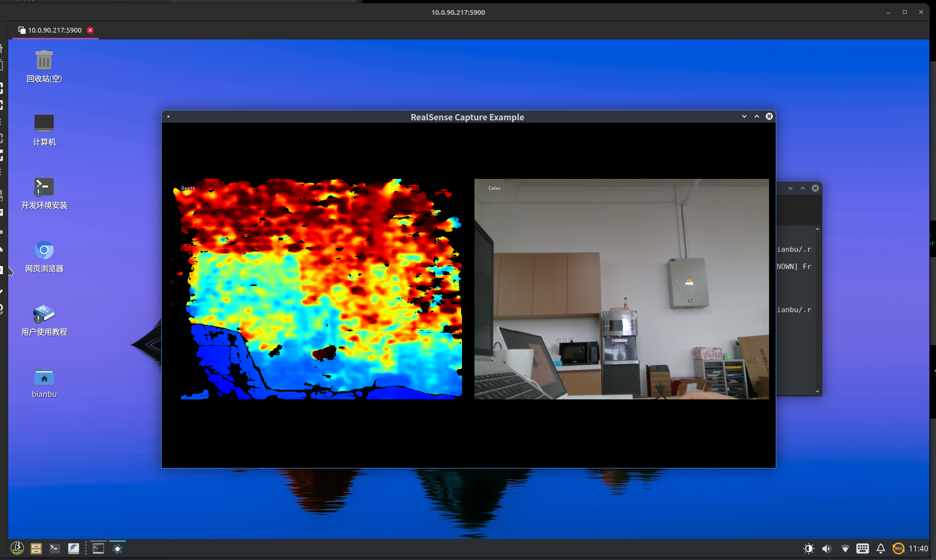This screenshot has width=936, height=560.
Task: Click the 11:40 clock in the taskbar
Action: 918,548
